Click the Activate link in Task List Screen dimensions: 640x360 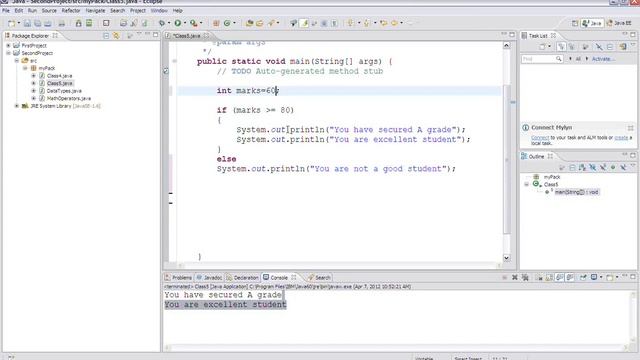tap(602, 59)
